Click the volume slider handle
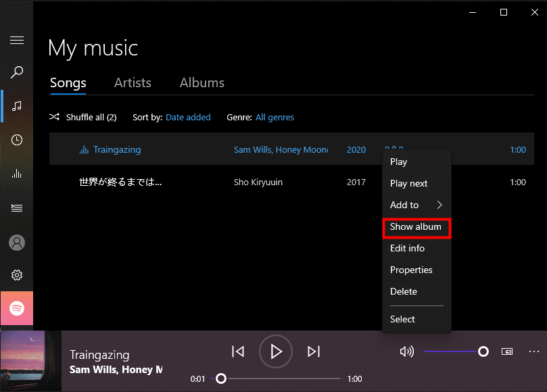 483,351
